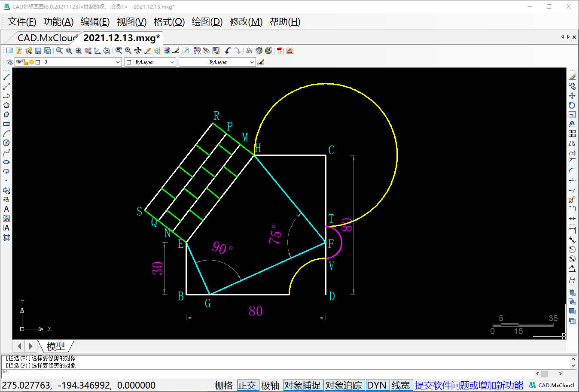Open the 绘图(D) menu
This screenshot has height=392, width=579.
coord(207,21)
